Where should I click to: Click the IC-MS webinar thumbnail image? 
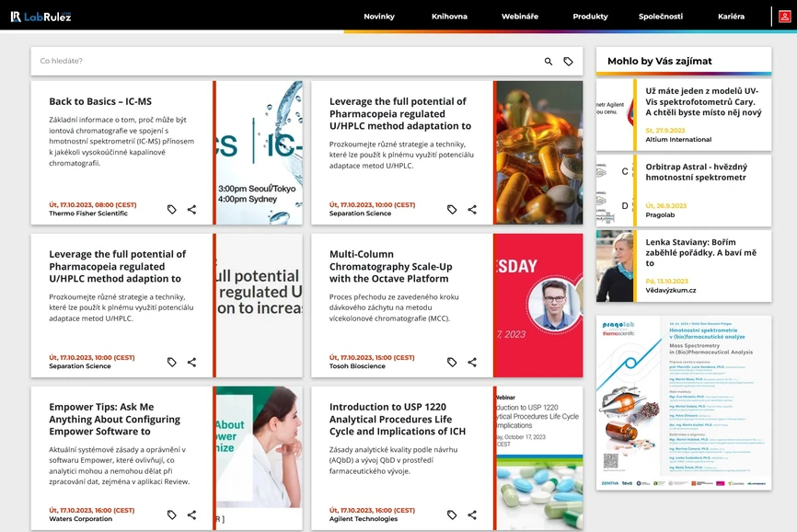coord(260,153)
